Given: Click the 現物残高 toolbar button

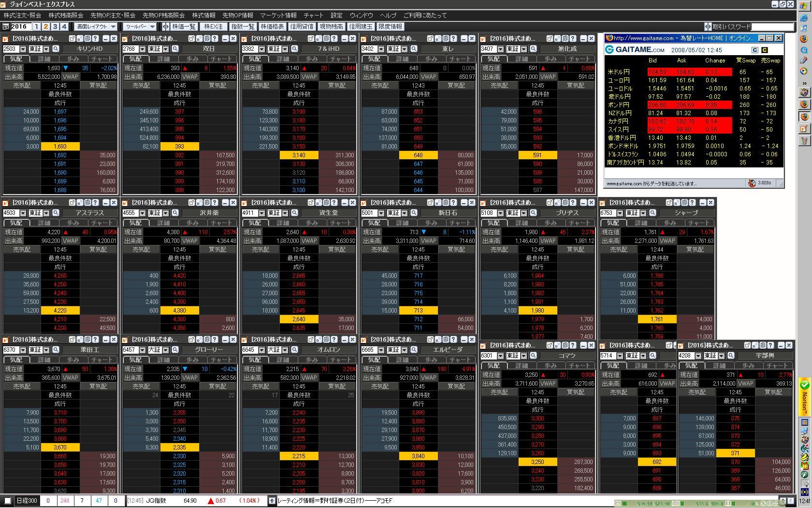Looking at the screenshot, I should [331, 27].
